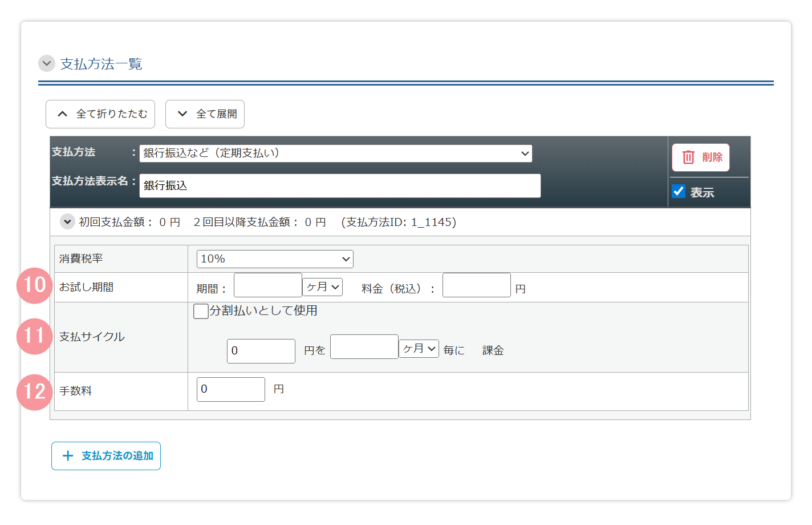
Task: Click the down chevron icon in 全て展開
Action: (x=182, y=114)
